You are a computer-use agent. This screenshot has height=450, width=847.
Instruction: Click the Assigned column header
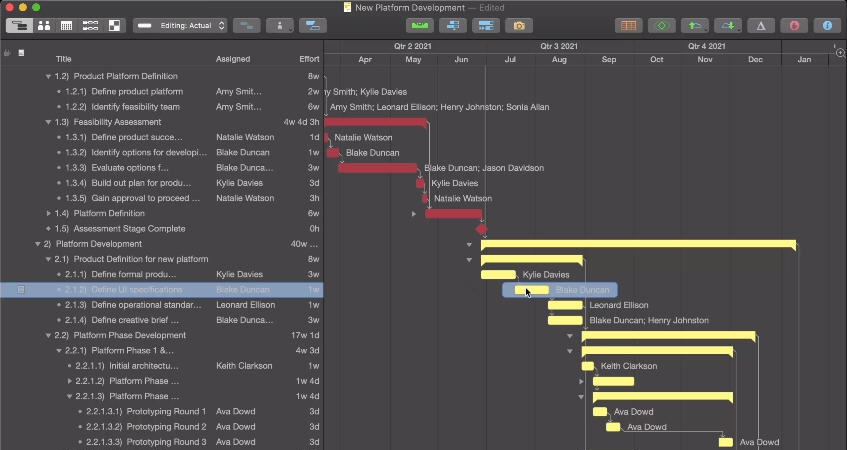click(x=233, y=59)
